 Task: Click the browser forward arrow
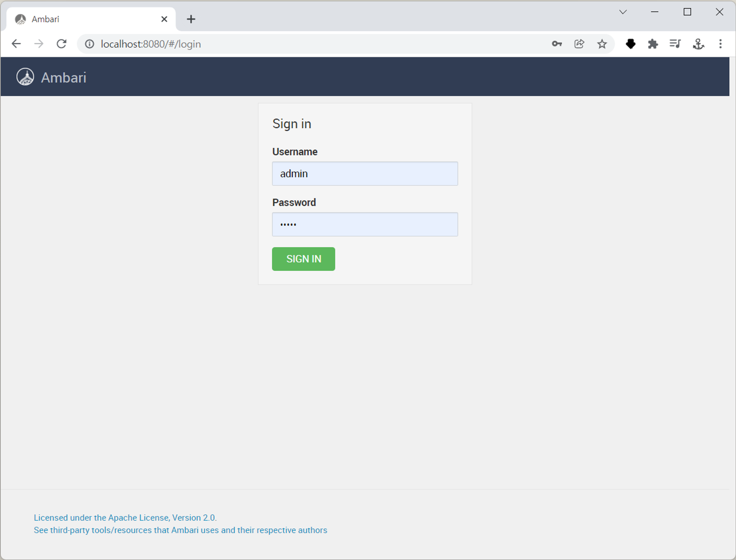coord(39,44)
